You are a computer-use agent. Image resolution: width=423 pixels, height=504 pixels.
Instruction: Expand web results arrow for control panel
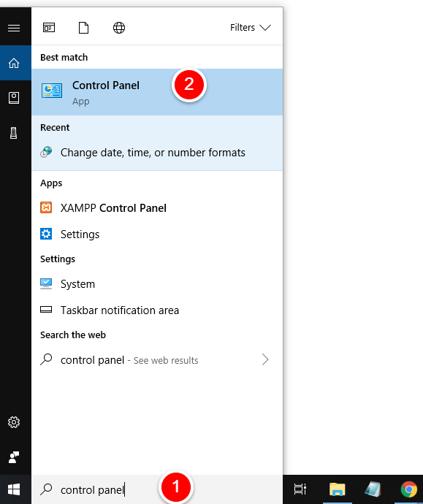[x=265, y=359]
